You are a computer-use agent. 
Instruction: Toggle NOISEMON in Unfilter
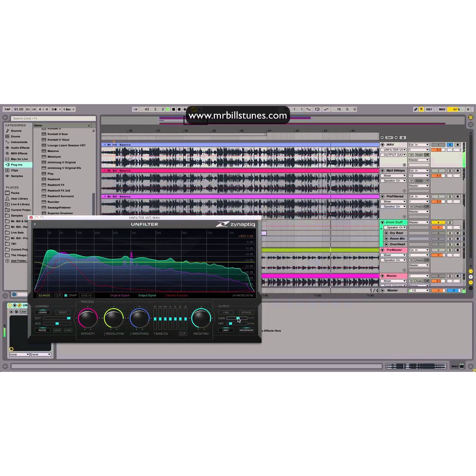(246, 331)
